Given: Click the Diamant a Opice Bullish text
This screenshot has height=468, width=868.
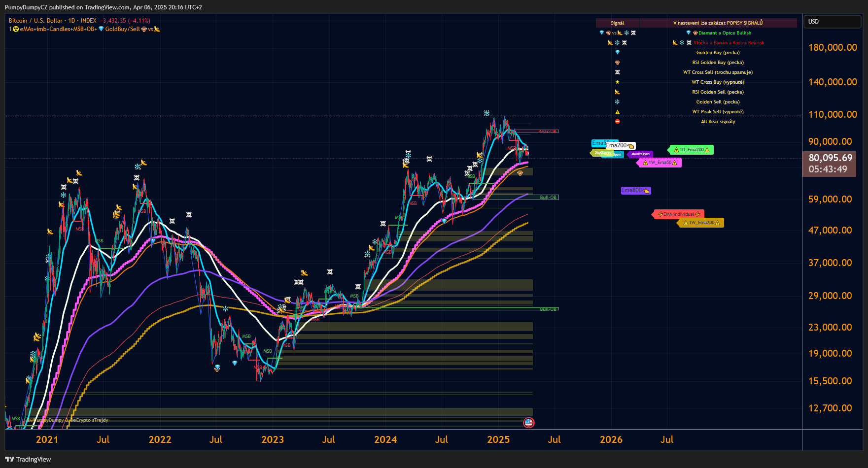Looking at the screenshot, I should tap(725, 33).
